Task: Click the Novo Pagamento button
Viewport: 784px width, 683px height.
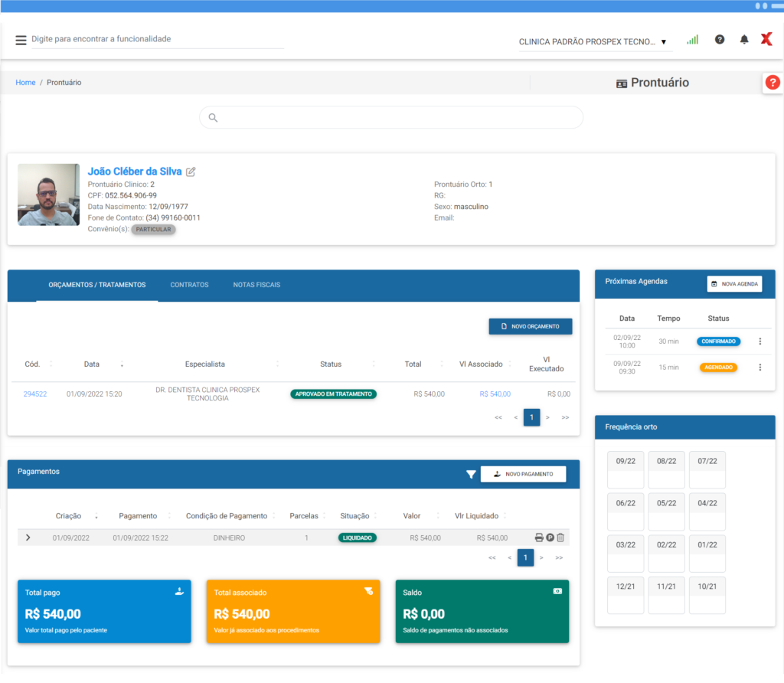Action: (x=523, y=474)
